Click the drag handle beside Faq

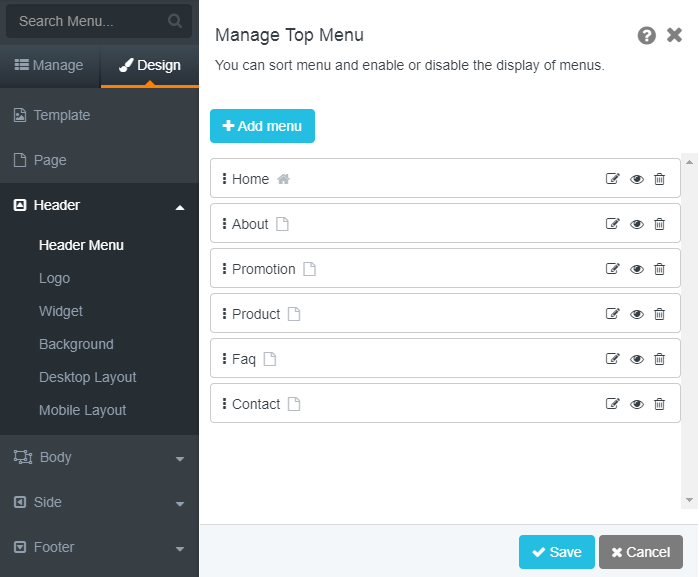(224, 359)
